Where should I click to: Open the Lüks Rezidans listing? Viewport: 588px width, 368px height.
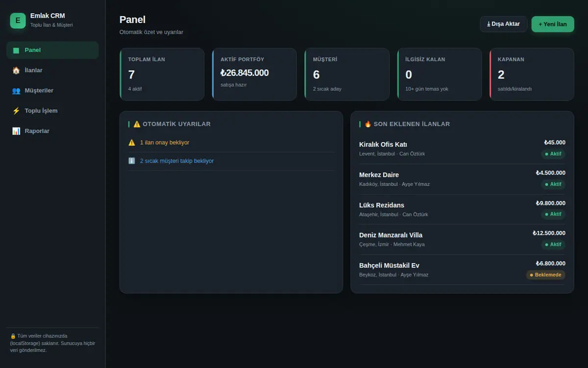pyautogui.click(x=462, y=210)
